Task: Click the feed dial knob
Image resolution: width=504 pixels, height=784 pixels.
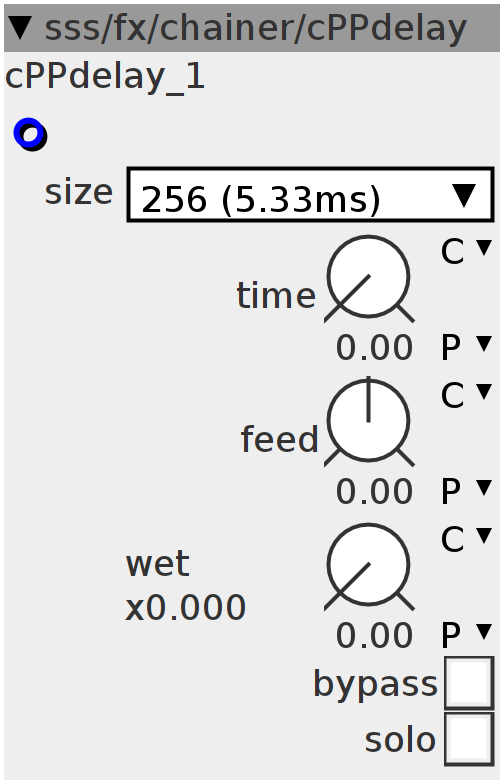Action: click(369, 422)
